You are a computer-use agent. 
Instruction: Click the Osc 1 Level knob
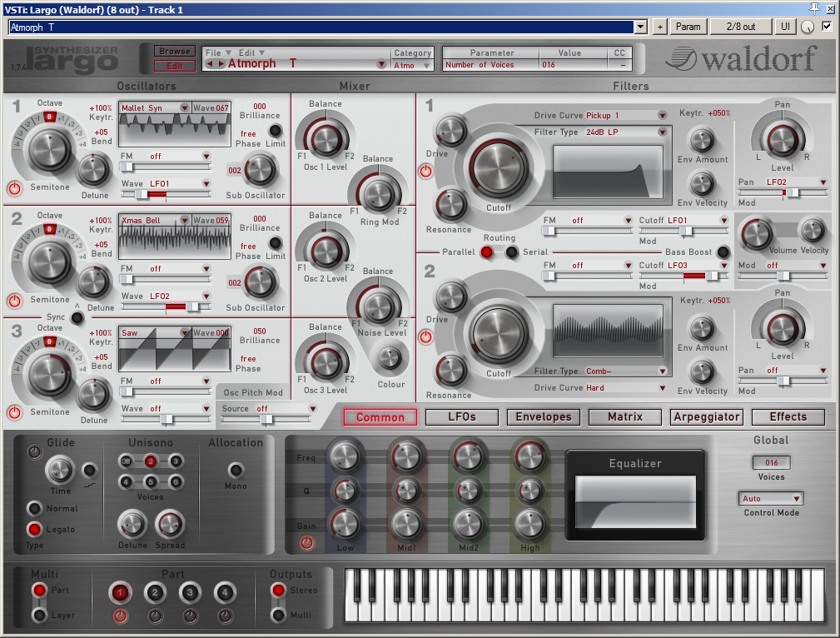(x=326, y=139)
